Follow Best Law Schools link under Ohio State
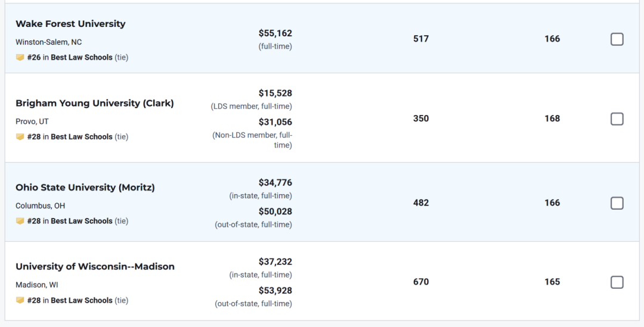Screen dimensions: 644x327 click(x=81, y=221)
